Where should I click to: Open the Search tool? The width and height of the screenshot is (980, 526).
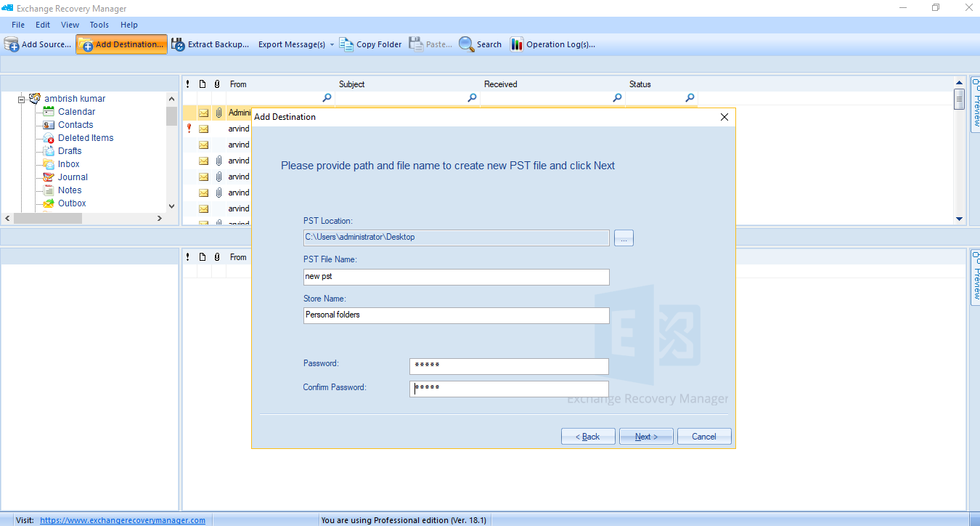[x=480, y=44]
